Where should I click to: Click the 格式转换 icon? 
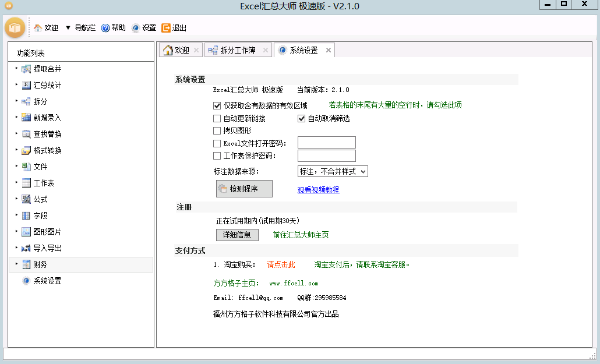point(26,150)
